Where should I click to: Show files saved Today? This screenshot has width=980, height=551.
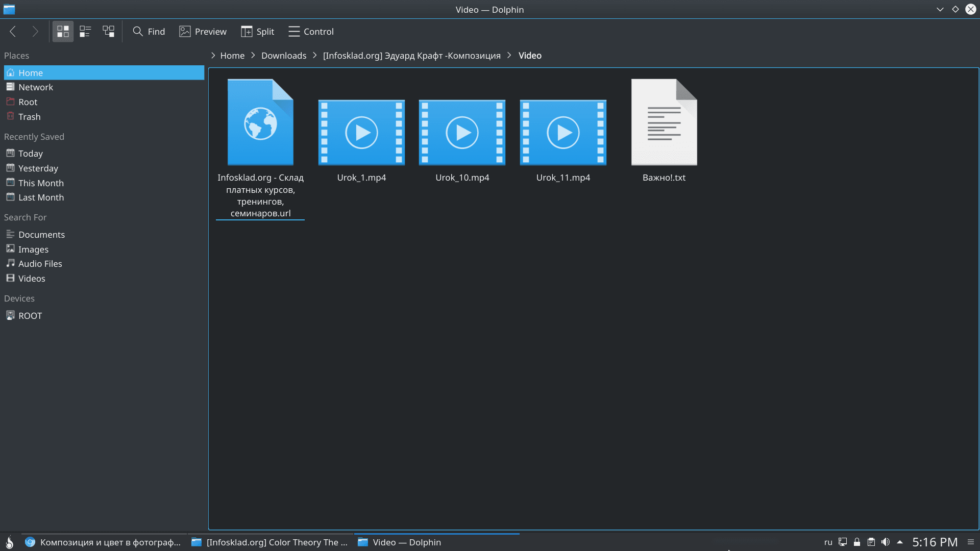[x=104, y=154]
